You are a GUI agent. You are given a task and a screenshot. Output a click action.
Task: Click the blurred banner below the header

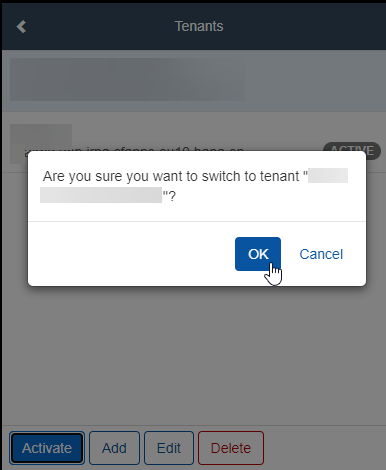coord(127,80)
